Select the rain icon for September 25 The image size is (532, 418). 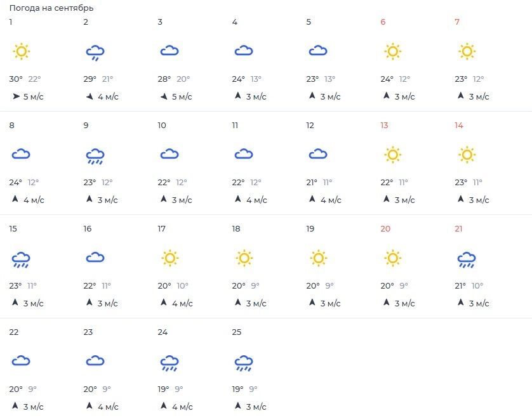244,363
